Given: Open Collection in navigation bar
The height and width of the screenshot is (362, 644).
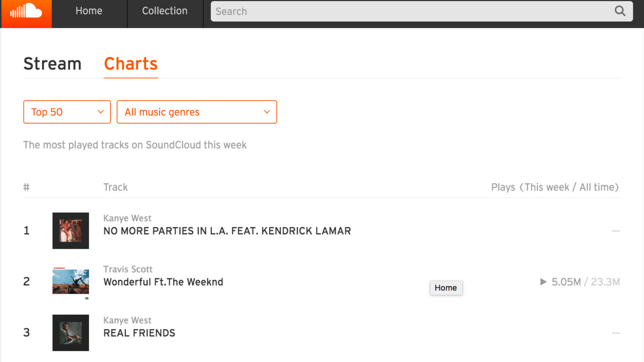Looking at the screenshot, I should [165, 11].
